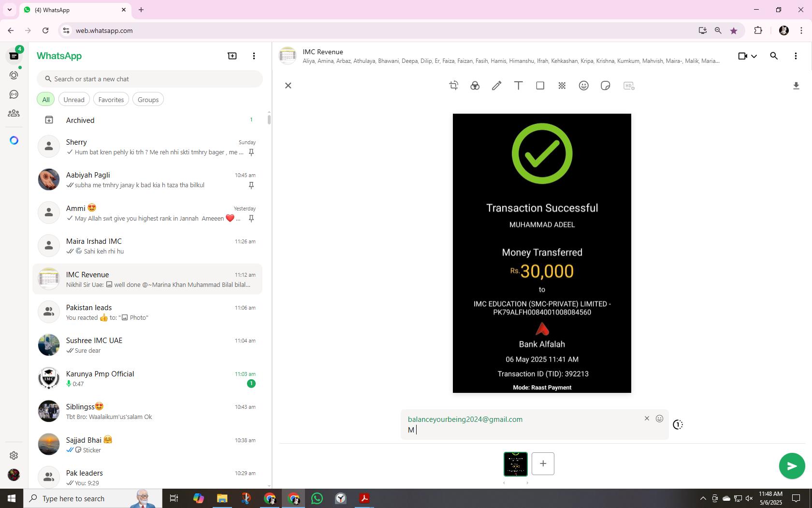Screen dimensions: 812x508
Task: Open the Sherry chat
Action: (x=147, y=147)
